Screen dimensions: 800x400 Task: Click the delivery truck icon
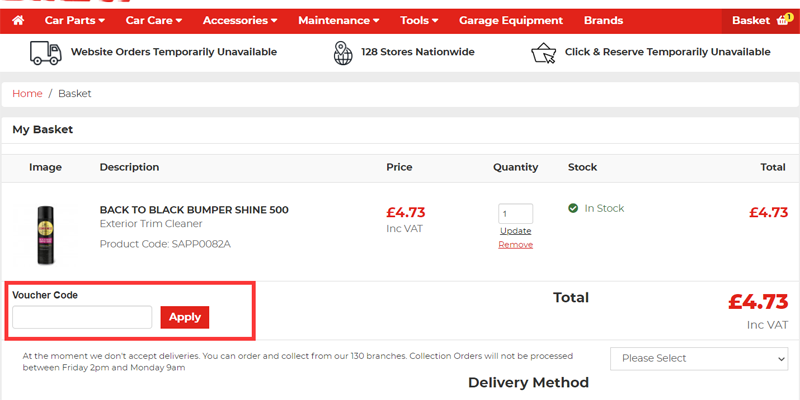tap(45, 53)
